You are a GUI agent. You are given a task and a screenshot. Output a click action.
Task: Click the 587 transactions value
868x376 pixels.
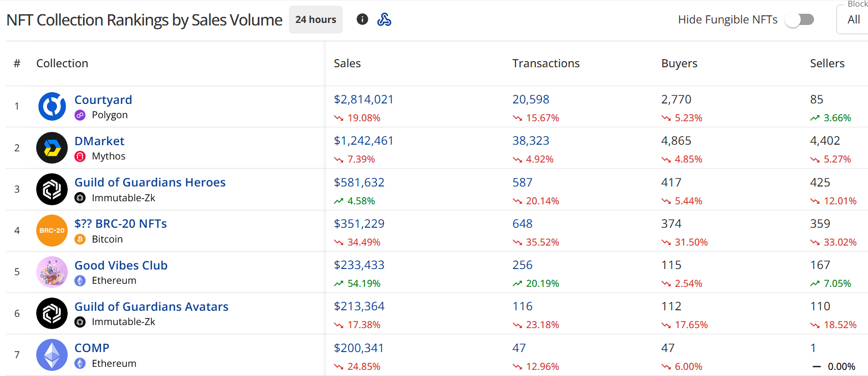[x=523, y=182]
